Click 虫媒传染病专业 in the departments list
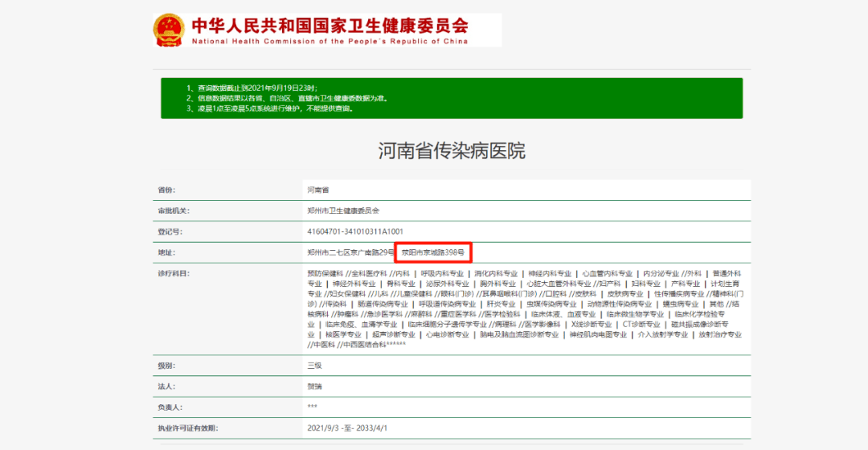868x450 pixels. click(x=551, y=305)
